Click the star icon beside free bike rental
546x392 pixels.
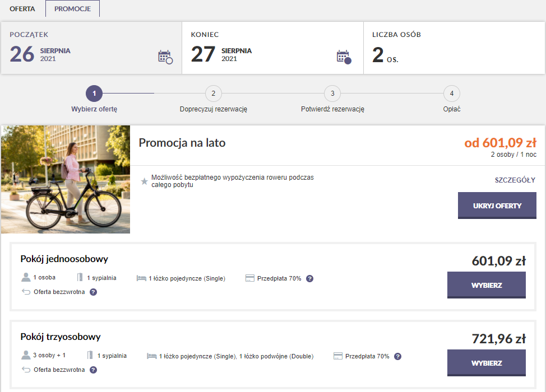[145, 181]
